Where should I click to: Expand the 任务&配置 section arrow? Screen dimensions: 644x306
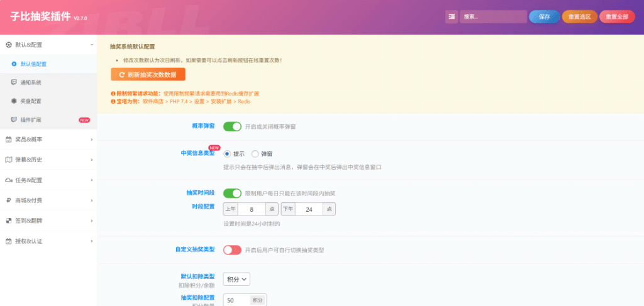pos(92,180)
